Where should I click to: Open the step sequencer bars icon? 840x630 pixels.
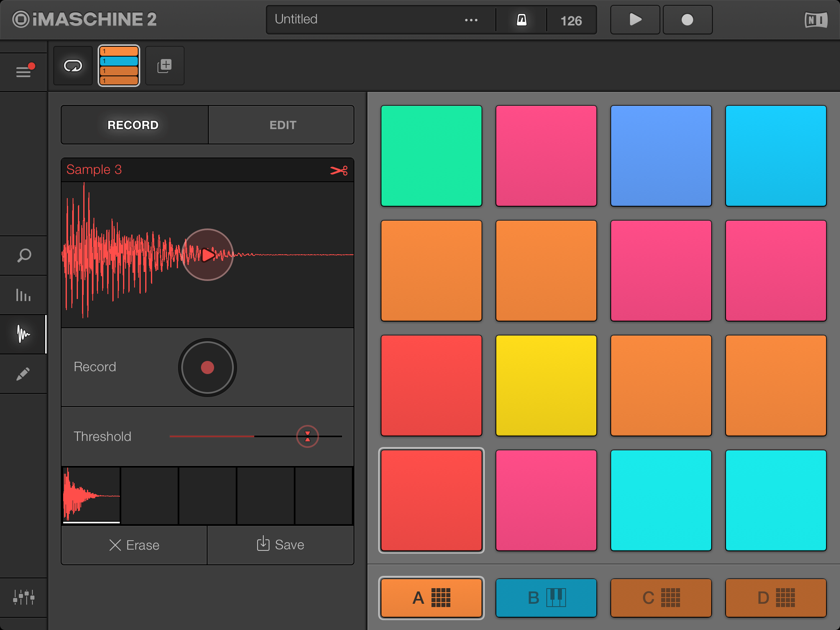pyautogui.click(x=24, y=295)
